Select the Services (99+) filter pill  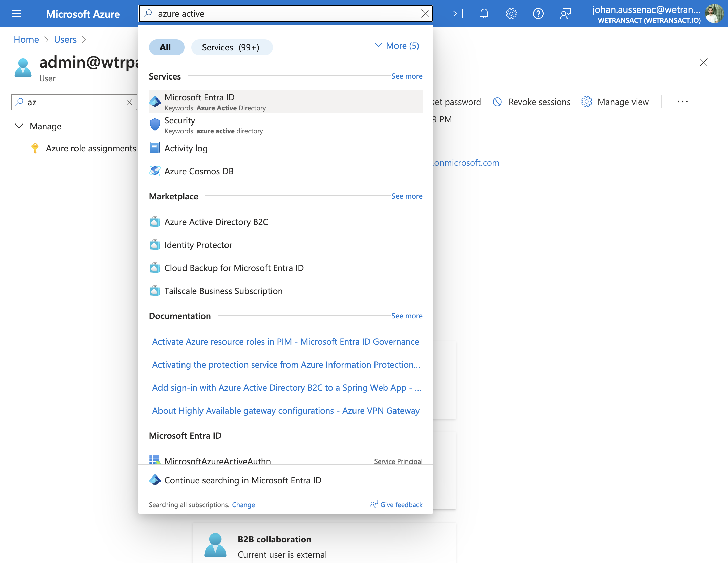click(232, 47)
